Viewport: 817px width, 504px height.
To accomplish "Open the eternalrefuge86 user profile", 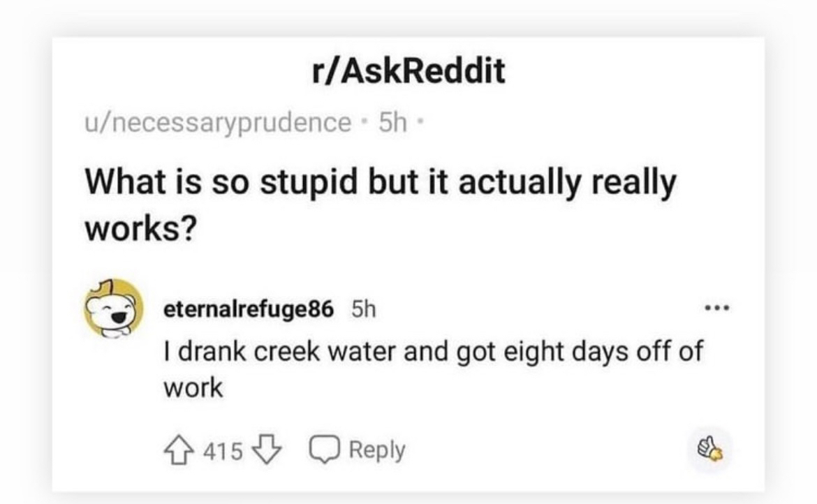I will [x=249, y=309].
